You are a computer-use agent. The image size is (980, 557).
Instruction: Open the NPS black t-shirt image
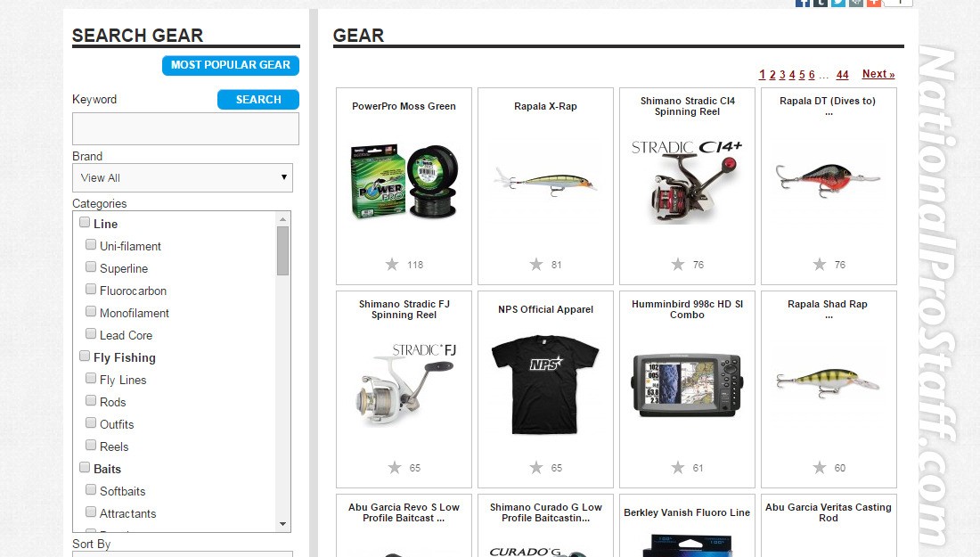pos(545,385)
